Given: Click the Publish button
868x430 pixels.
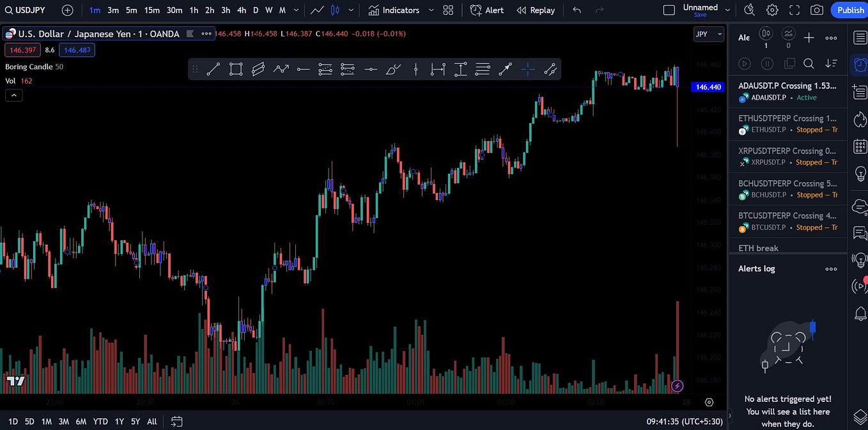Looking at the screenshot, I should 849,10.
